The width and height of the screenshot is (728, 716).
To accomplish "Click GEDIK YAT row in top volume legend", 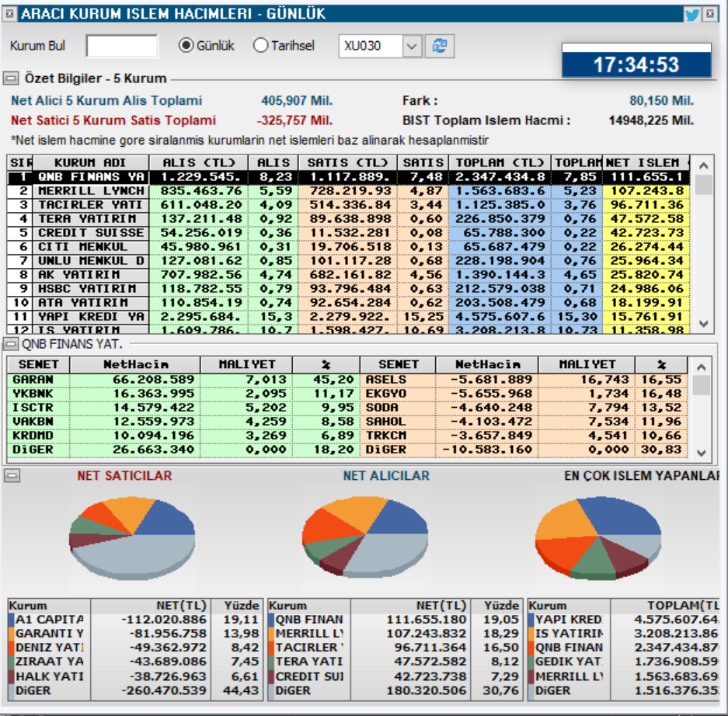I will tap(624, 662).
